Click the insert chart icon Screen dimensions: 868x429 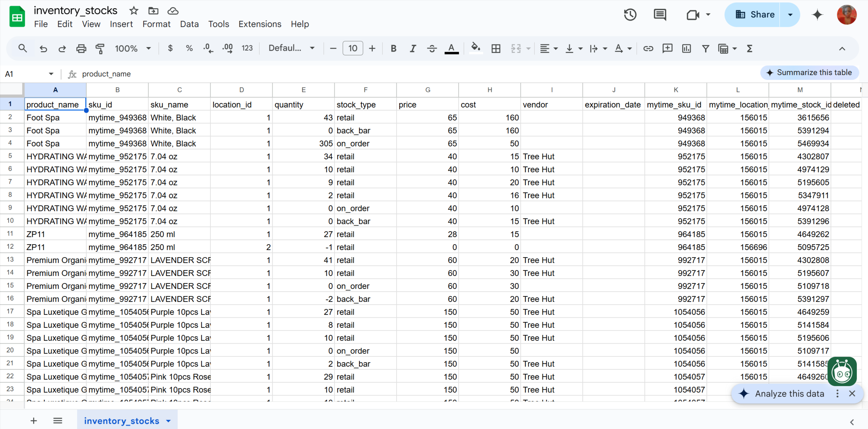tap(686, 48)
